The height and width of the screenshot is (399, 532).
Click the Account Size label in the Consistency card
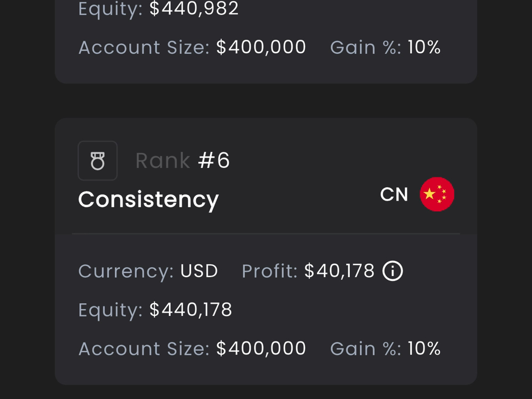(x=144, y=349)
